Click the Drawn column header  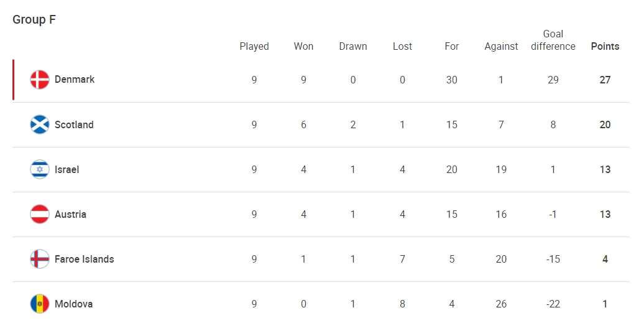coord(353,47)
